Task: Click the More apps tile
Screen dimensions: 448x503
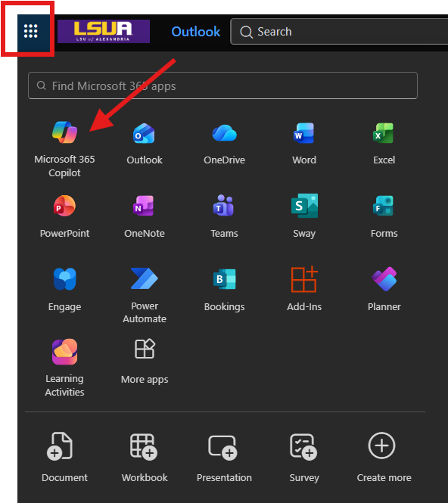Action: [x=145, y=362]
